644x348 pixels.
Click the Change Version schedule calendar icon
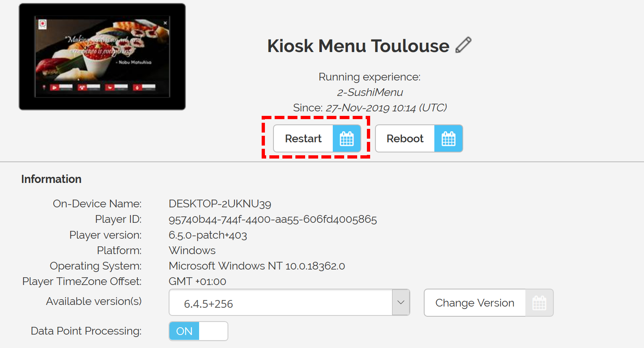[539, 303]
